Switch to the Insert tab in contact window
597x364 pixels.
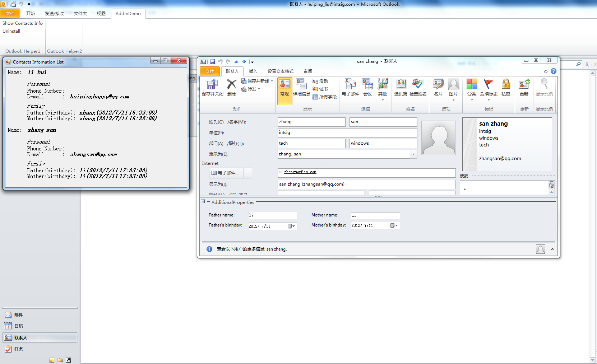[253, 71]
